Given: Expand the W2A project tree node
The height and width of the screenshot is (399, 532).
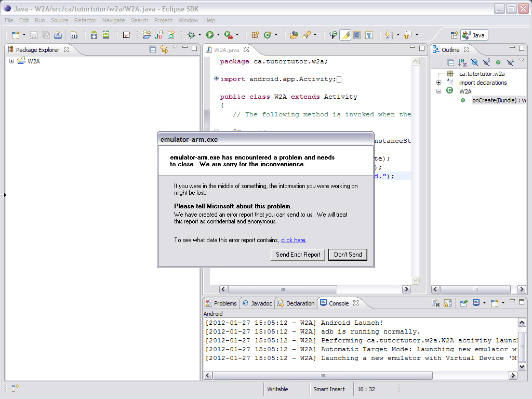Looking at the screenshot, I should pyautogui.click(x=11, y=61).
